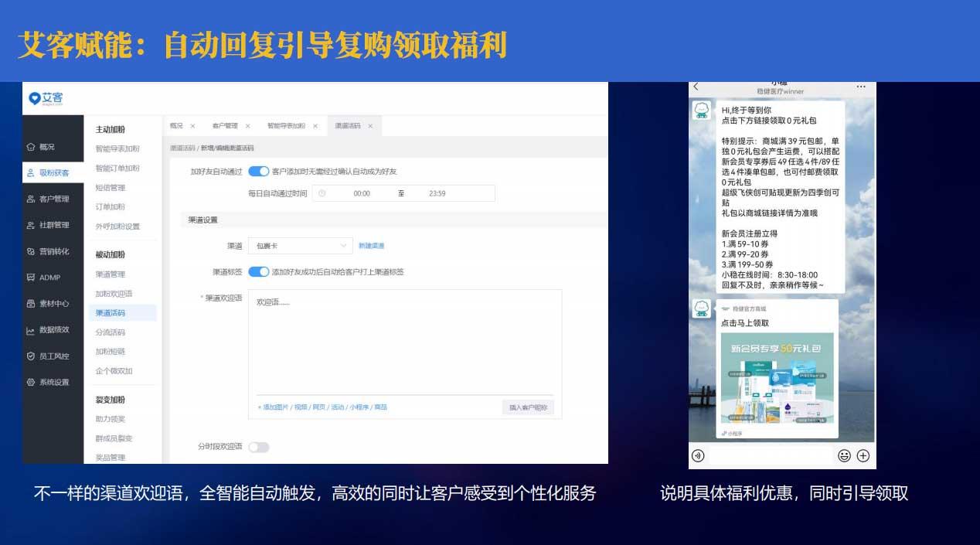This screenshot has width=980, height=545.
Task: Close the 渠道活码 tab
Action: [x=370, y=126]
